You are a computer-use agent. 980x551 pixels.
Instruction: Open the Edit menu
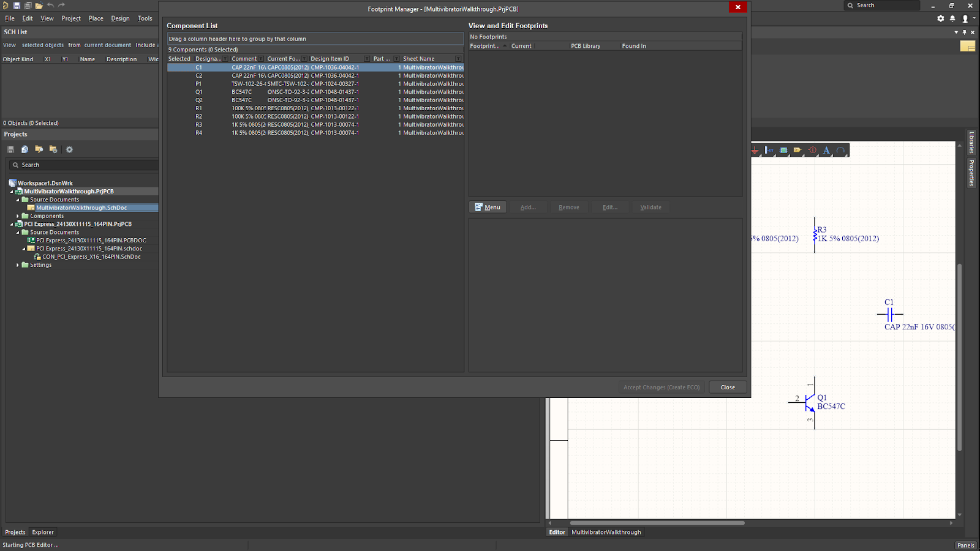click(x=28, y=18)
